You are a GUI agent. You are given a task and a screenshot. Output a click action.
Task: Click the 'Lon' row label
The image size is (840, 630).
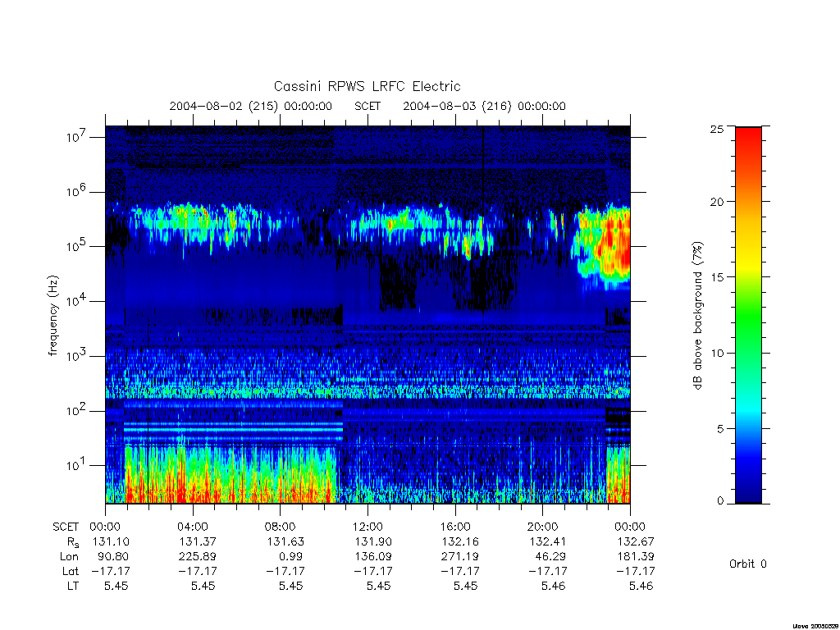tap(69, 556)
